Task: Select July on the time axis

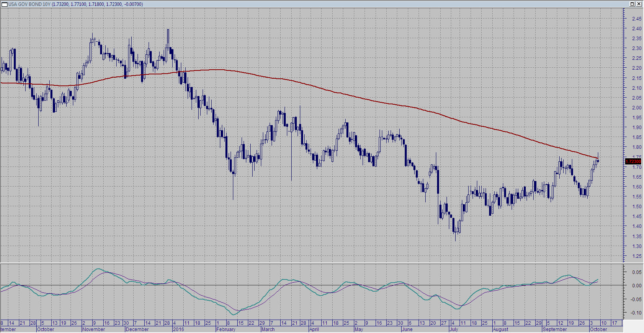Action: [x=454, y=329]
